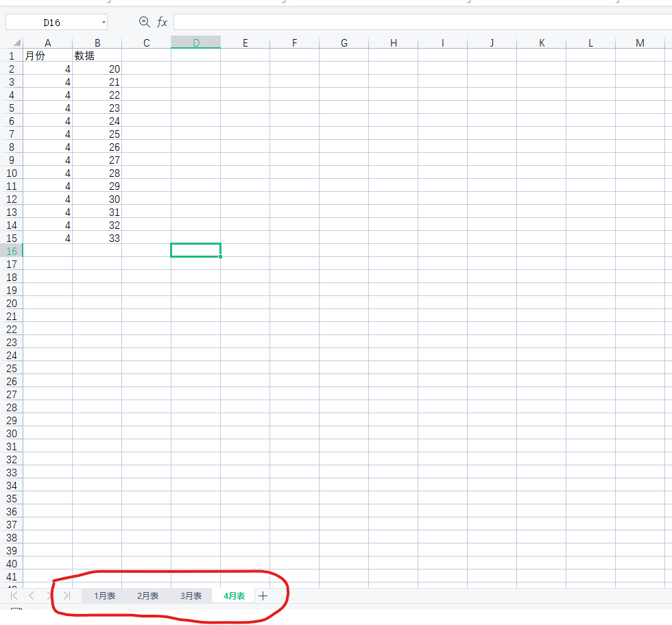Click cell with value 22

pyautogui.click(x=97, y=95)
